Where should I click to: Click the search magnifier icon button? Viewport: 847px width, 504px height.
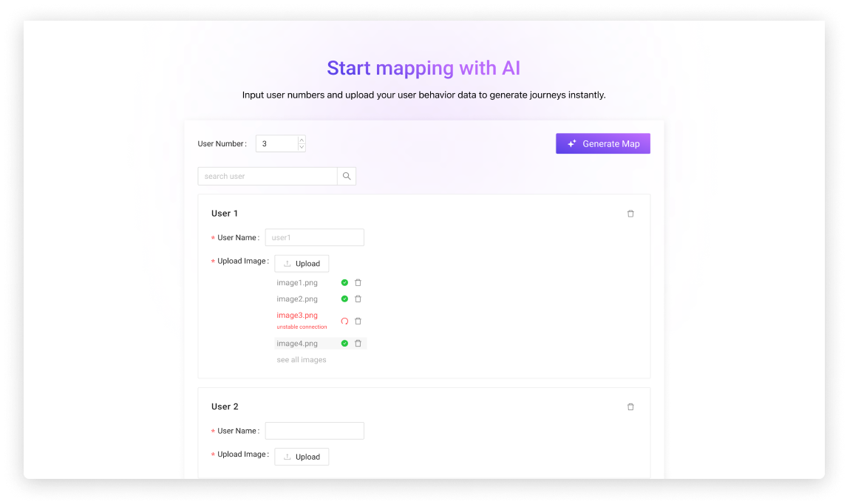pos(347,176)
